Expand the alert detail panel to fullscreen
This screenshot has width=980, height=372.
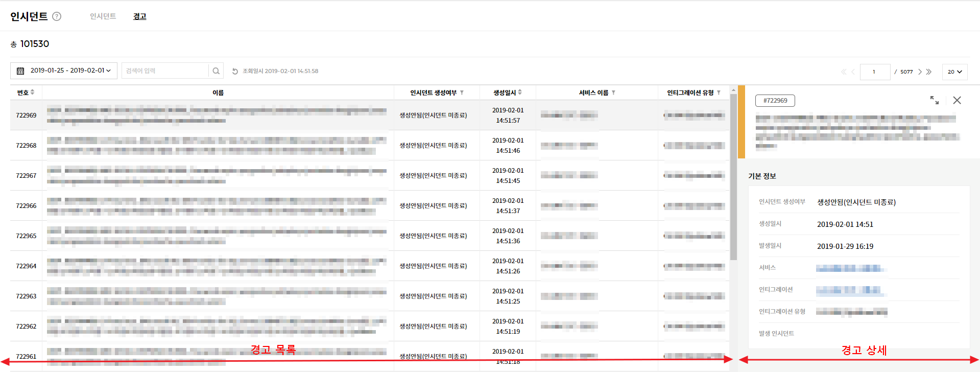pyautogui.click(x=934, y=100)
